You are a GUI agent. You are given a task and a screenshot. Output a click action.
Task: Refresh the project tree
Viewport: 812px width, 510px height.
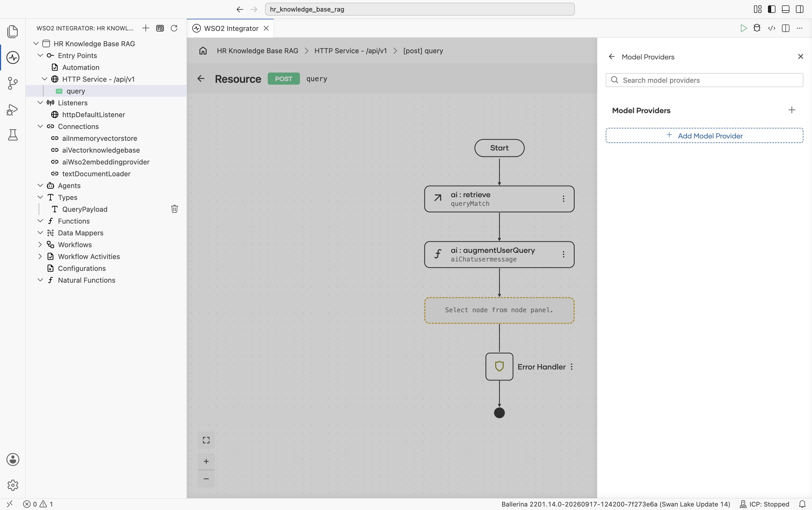pyautogui.click(x=174, y=28)
